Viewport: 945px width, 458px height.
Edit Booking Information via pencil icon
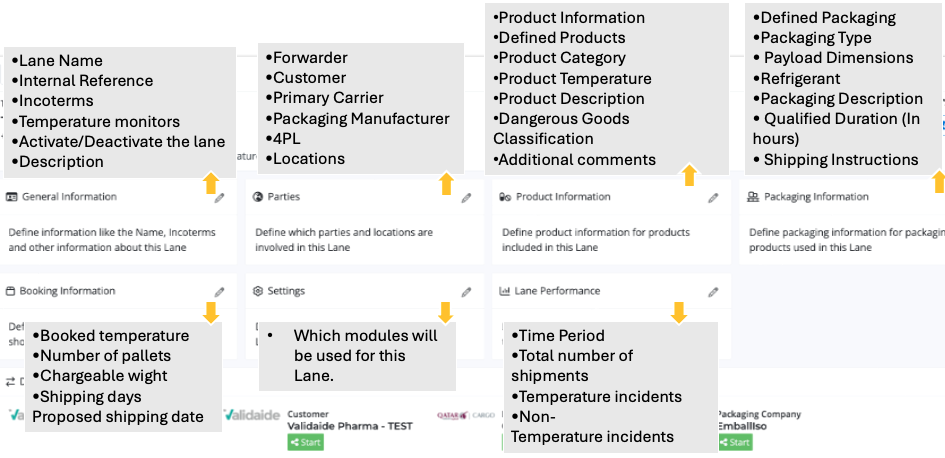[220, 292]
